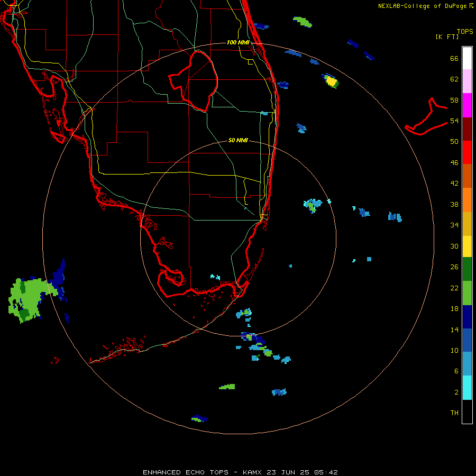Click the 54 value on the scale
Viewport: 476px width, 476px height.
[454, 121]
